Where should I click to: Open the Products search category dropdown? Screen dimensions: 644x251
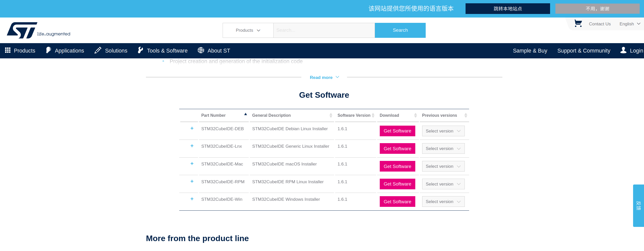point(248,30)
